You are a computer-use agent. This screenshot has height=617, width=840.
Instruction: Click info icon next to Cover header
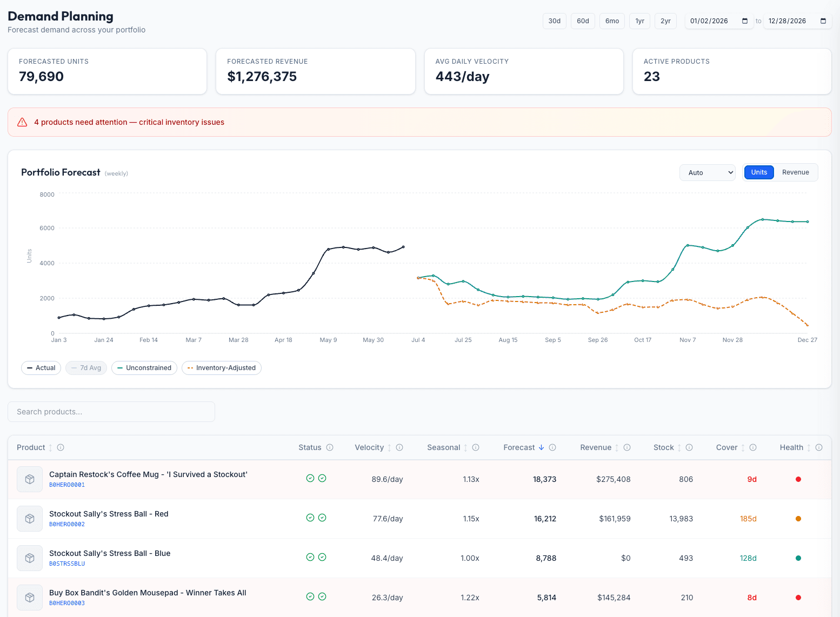[x=753, y=447]
